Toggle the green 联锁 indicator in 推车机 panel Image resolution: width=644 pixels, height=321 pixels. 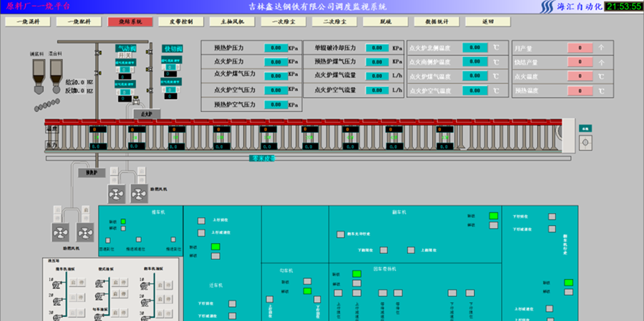[123, 221]
